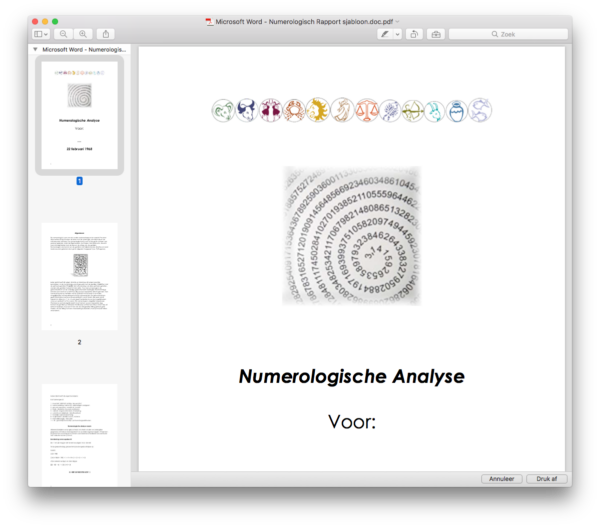Click the number spiral image on page
Image resolution: width=600 pixels, height=527 pixels.
point(351,236)
